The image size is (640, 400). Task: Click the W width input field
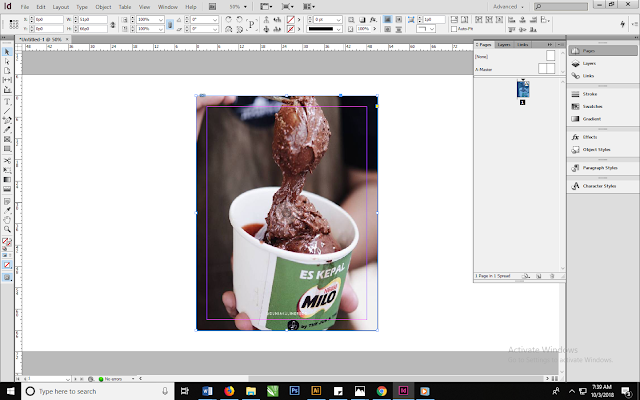coord(93,20)
